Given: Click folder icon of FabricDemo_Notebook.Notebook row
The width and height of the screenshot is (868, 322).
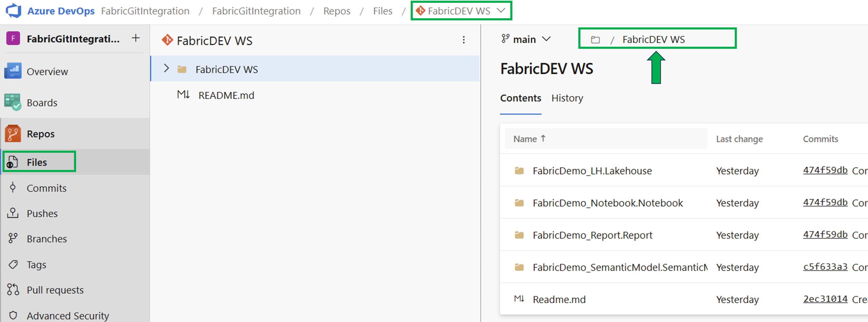Looking at the screenshot, I should coord(519,203).
